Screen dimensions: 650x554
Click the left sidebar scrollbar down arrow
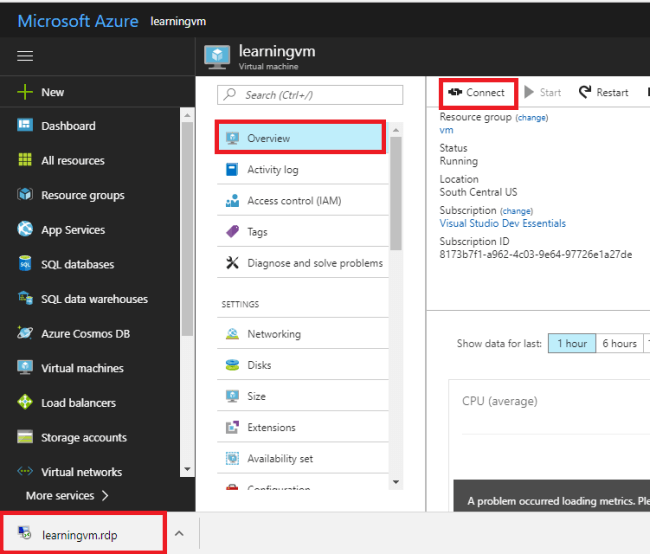[187, 469]
